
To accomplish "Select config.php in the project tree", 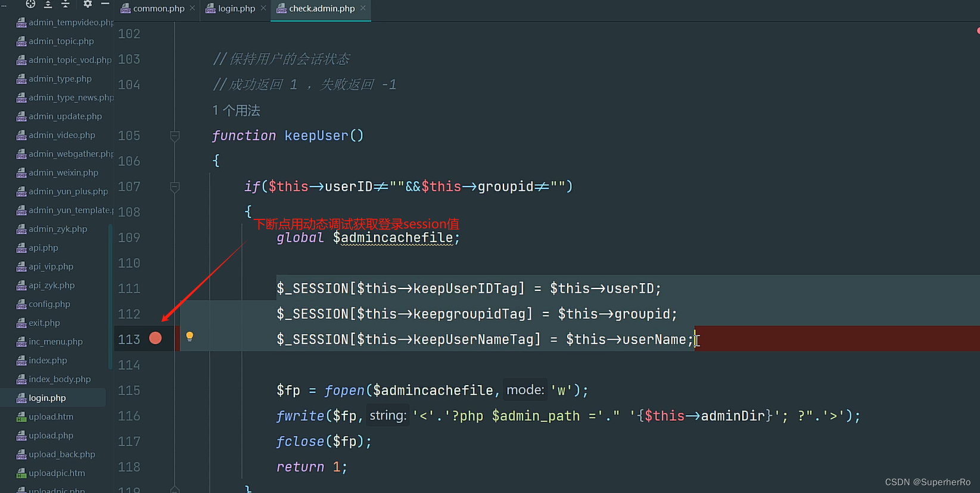I will coord(43,304).
